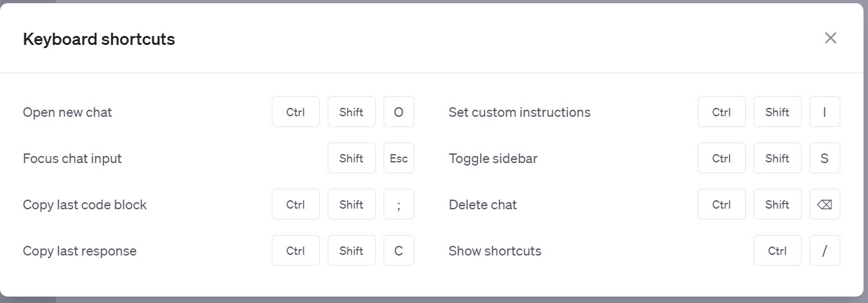Viewport: 868px width, 303px height.
Task: Click the Copy last response label
Action: click(x=80, y=251)
